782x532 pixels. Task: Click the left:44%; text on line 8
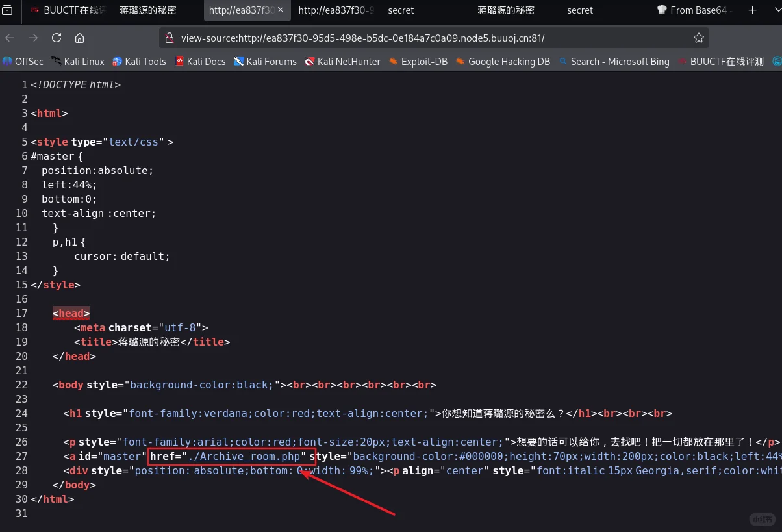[69, 184]
